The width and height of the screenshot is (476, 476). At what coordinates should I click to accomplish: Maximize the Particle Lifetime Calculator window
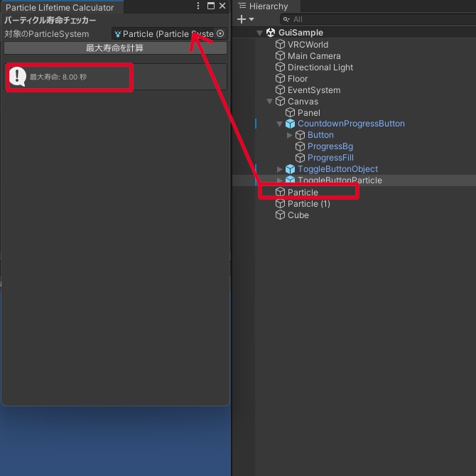point(211,6)
